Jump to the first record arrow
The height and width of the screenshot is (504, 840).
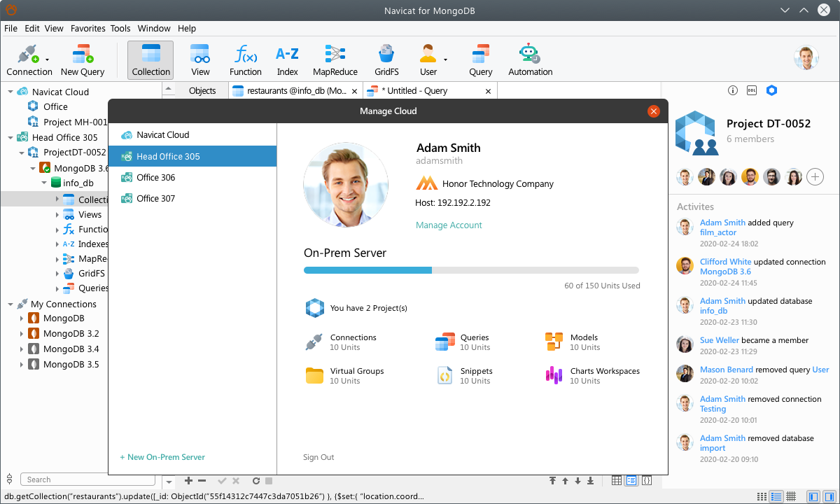point(552,481)
